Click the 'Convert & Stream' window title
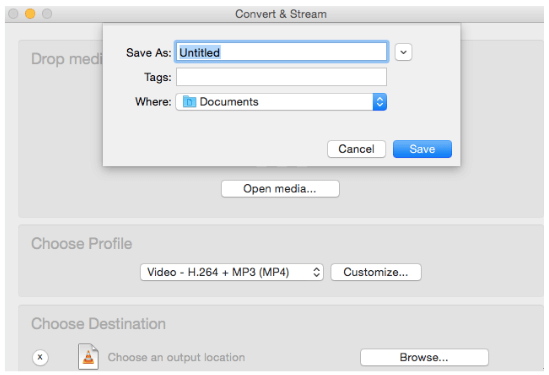This screenshot has height=375, width=549. coord(281,14)
